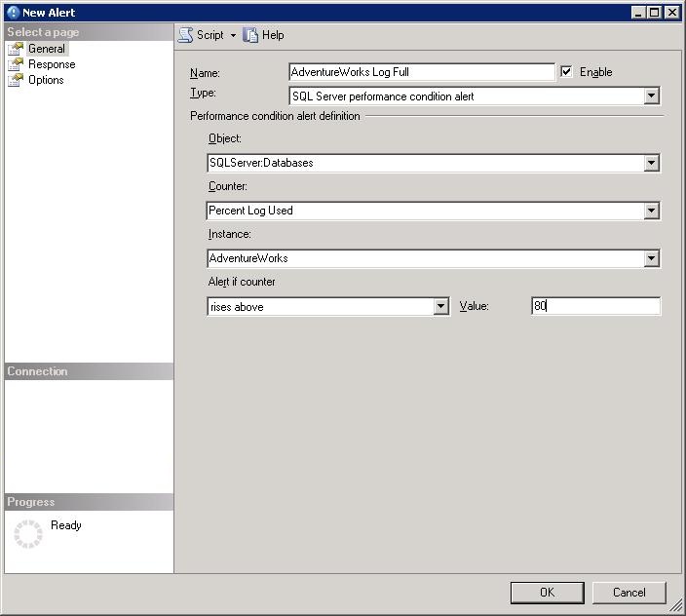Minimize the New Alert window
Viewport: 686px width, 616px height.
point(638,13)
